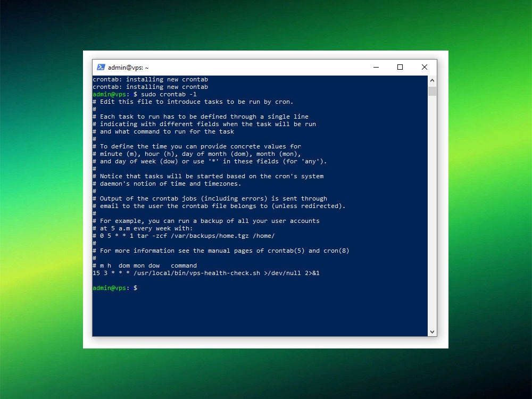
Task: Minimize the admin@vps terminal window
Action: [376, 67]
